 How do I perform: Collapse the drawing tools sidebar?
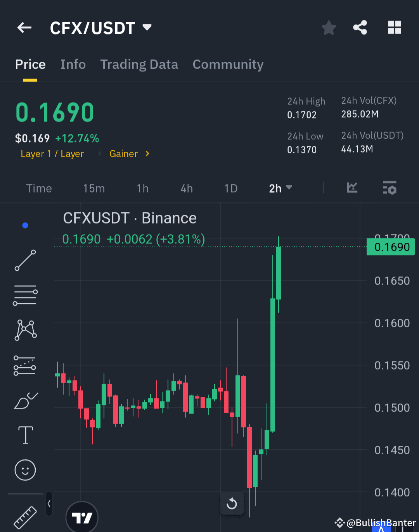pos(49,503)
